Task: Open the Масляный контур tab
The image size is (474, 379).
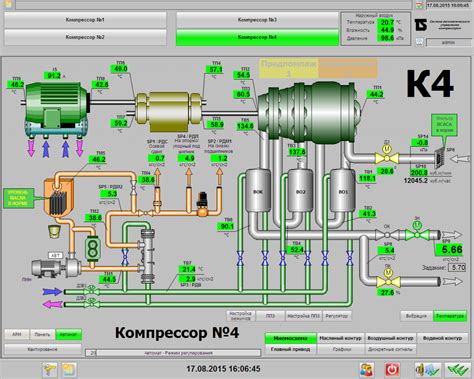Action: 340,338
